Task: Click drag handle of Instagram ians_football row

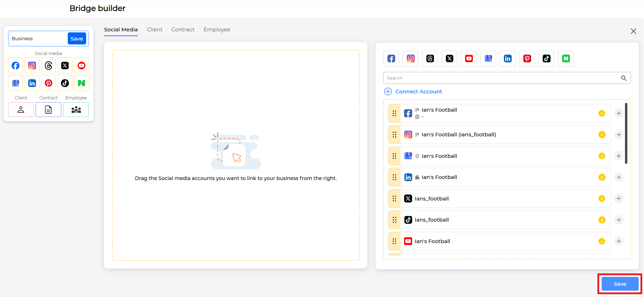Action: (x=394, y=135)
